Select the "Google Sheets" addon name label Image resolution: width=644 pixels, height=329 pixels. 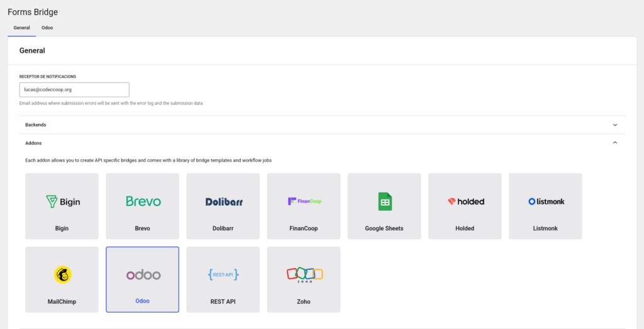pos(384,228)
